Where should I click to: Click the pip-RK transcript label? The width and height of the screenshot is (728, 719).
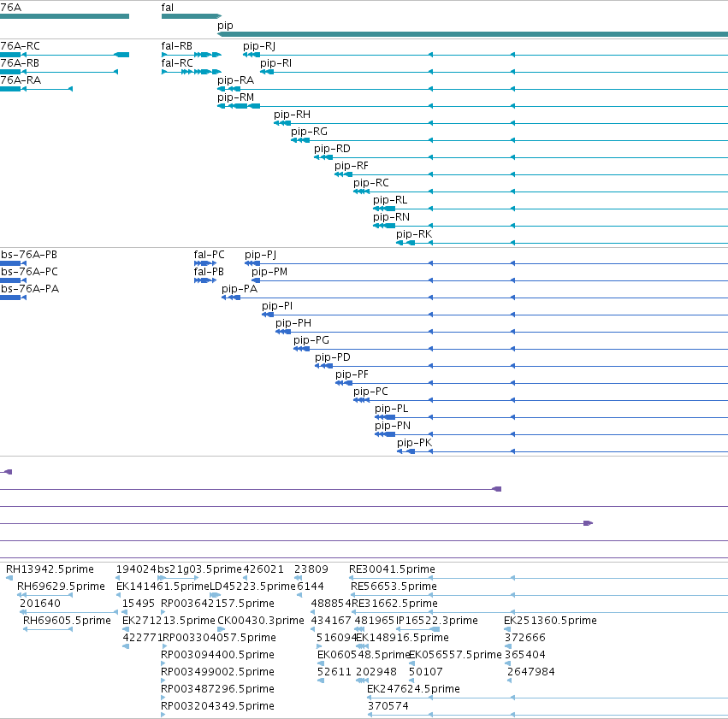414,235
